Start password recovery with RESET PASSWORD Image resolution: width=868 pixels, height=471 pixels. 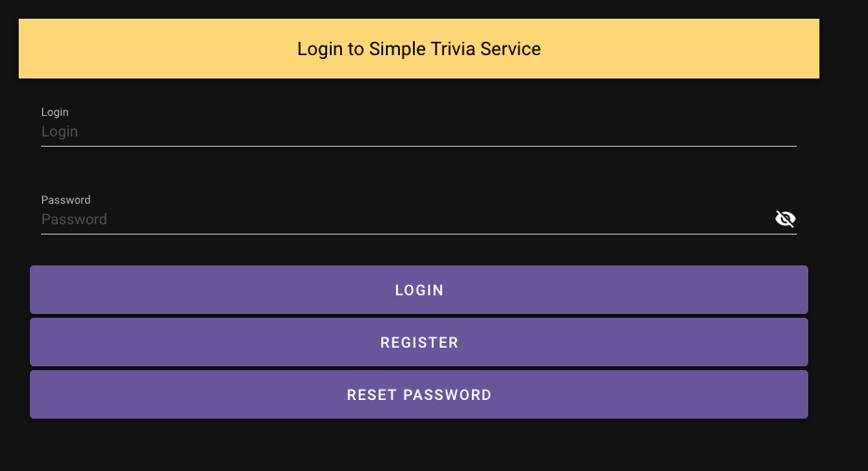pos(419,394)
